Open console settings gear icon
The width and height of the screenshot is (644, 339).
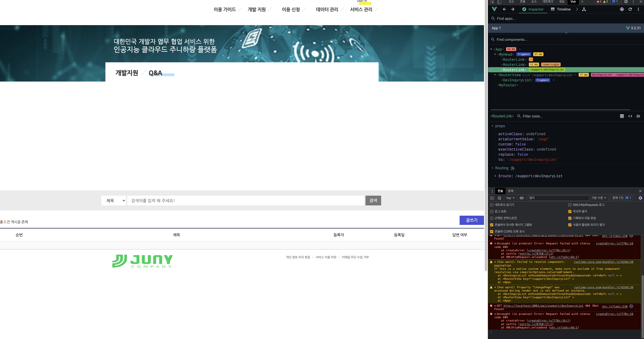640,198
